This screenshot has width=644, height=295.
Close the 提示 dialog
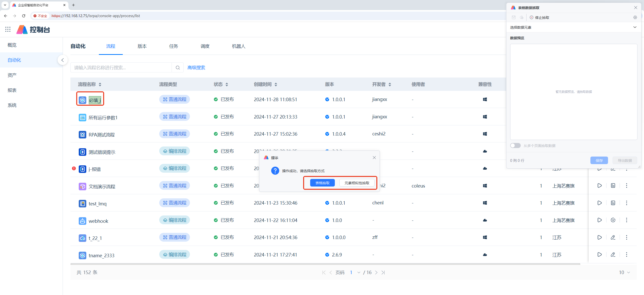click(x=374, y=158)
